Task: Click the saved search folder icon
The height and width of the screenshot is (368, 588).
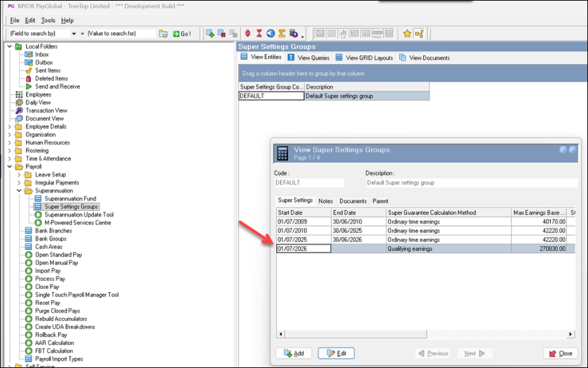Action: tap(163, 33)
